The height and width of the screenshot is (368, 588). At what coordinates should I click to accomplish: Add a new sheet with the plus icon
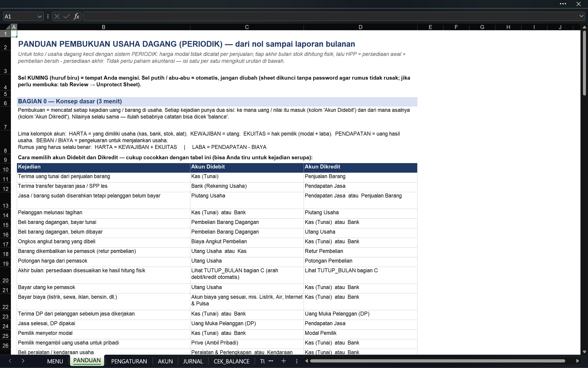[x=284, y=361]
